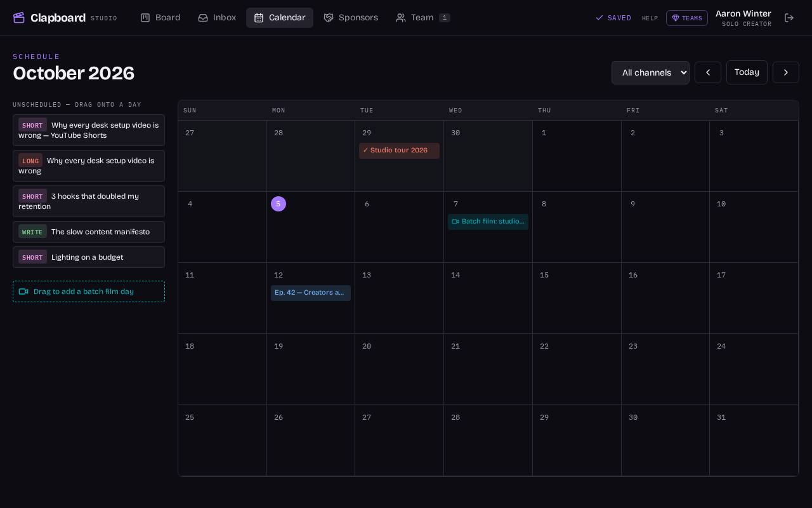Click the Saved status indicator
This screenshot has height=508, width=812.
pos(613,18)
